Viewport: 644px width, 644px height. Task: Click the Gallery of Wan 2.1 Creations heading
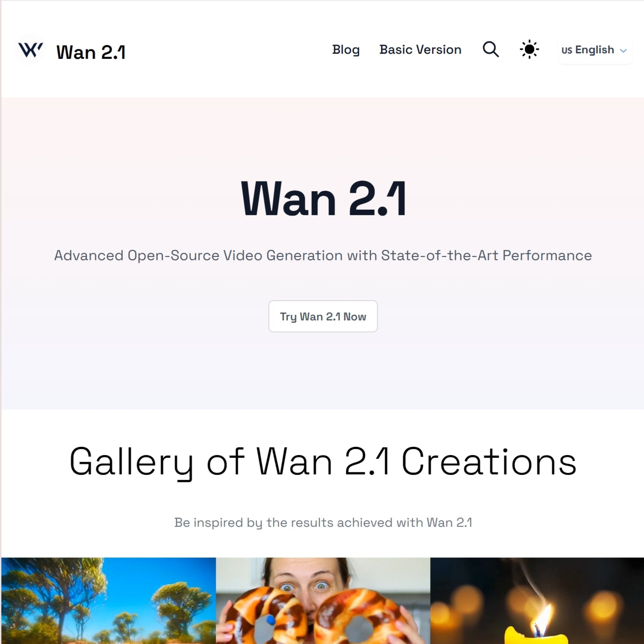pyautogui.click(x=323, y=463)
